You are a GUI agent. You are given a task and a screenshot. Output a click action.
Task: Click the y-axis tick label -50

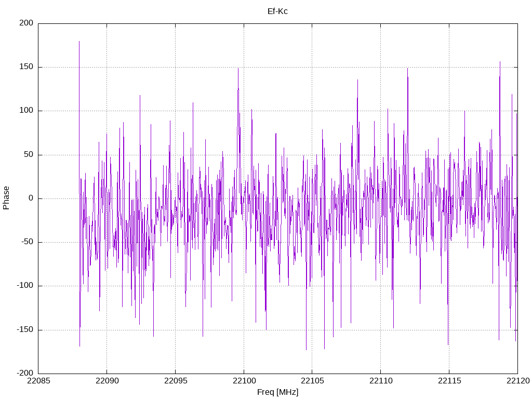(x=28, y=242)
